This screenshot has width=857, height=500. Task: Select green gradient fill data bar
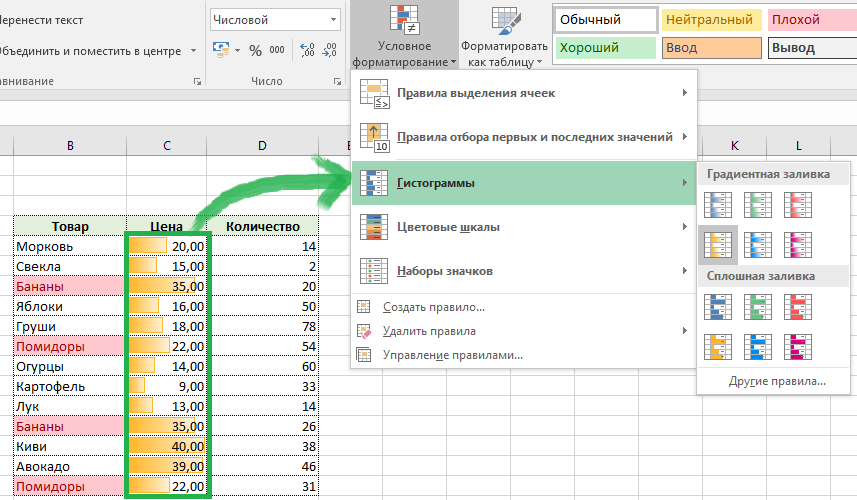[x=758, y=205]
